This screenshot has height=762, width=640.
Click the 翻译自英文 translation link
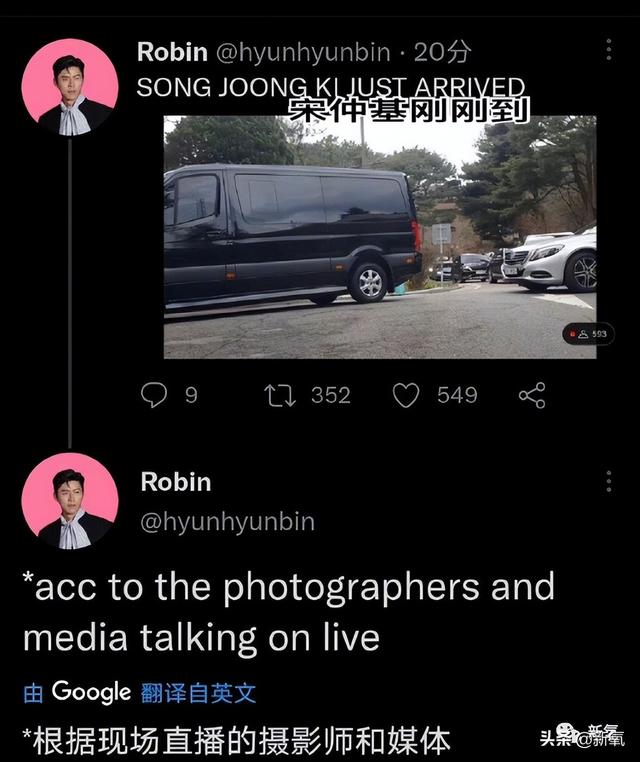point(198,693)
